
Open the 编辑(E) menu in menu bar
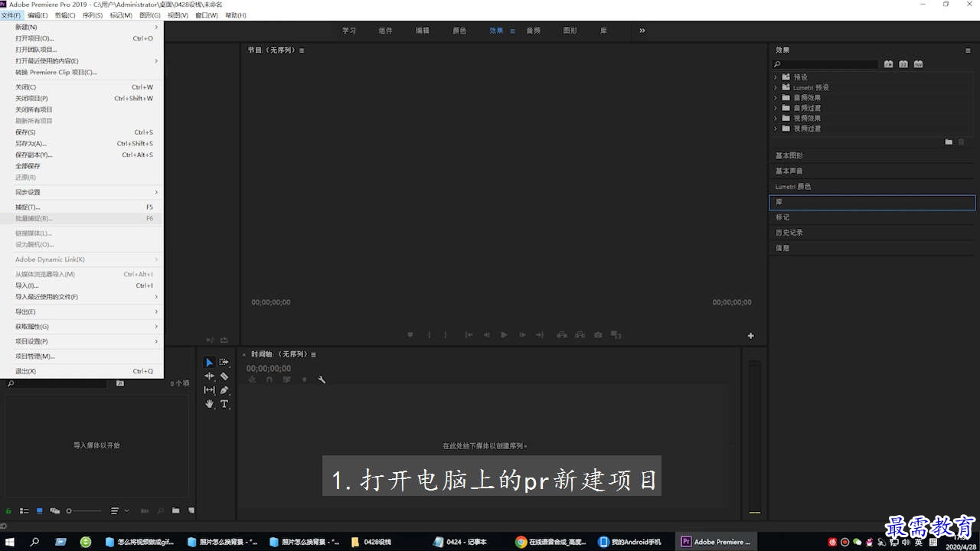click(37, 15)
